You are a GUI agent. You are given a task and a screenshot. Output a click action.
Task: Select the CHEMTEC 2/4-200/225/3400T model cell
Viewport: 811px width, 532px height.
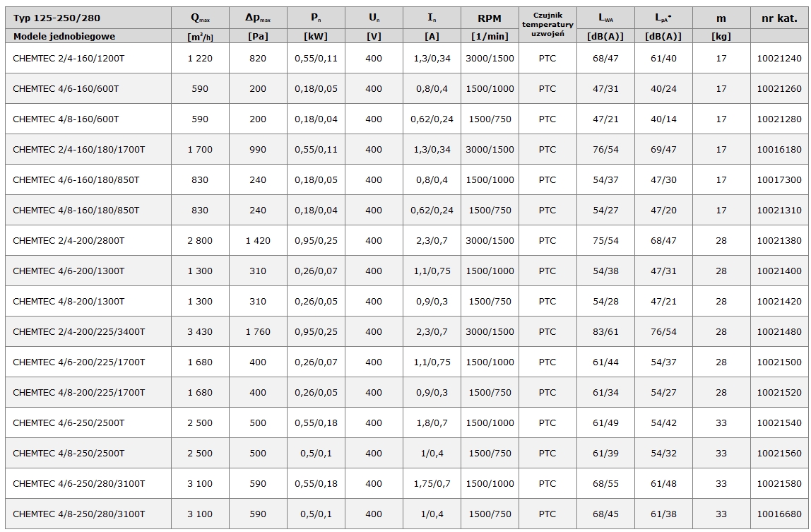(78, 332)
